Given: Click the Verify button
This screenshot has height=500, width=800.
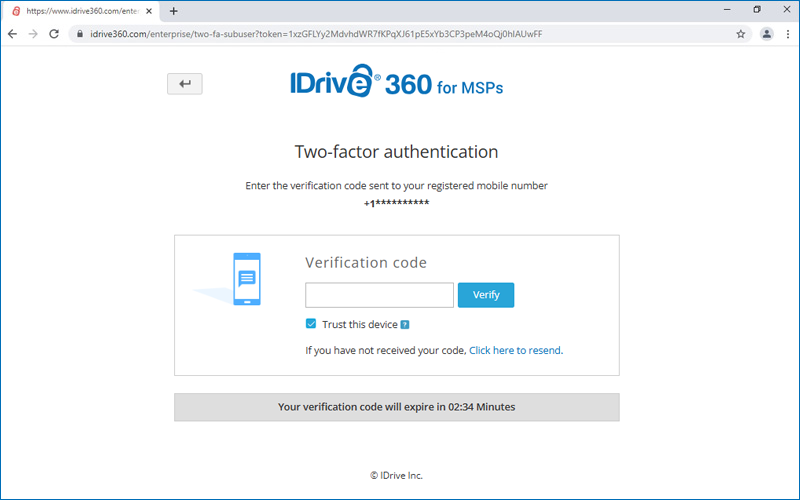Looking at the screenshot, I should 486,295.
